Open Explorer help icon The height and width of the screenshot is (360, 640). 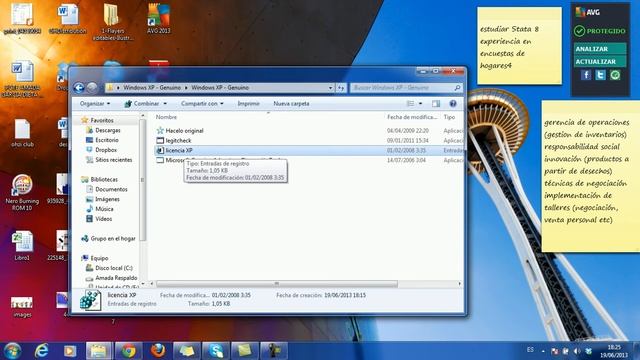coord(453,104)
